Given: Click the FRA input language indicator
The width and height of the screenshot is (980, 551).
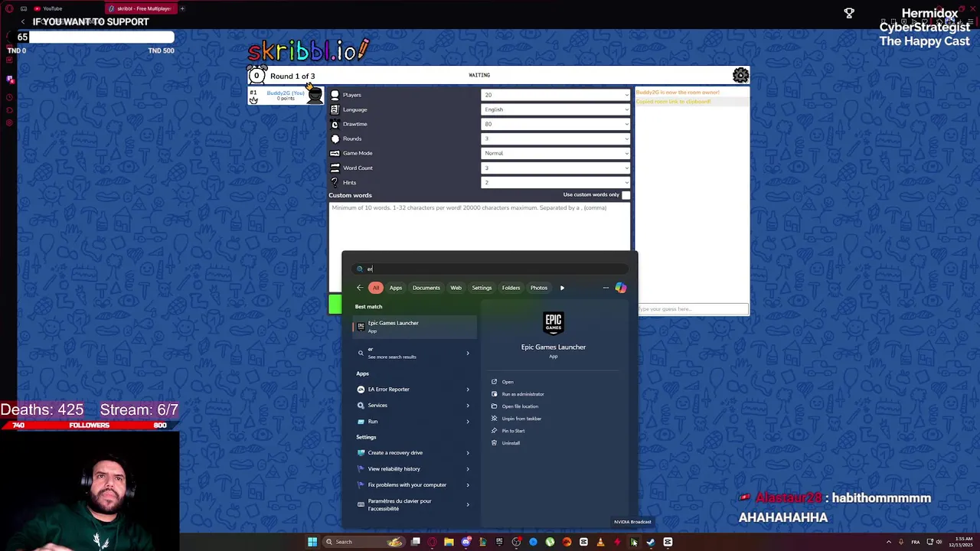Looking at the screenshot, I should click(916, 542).
